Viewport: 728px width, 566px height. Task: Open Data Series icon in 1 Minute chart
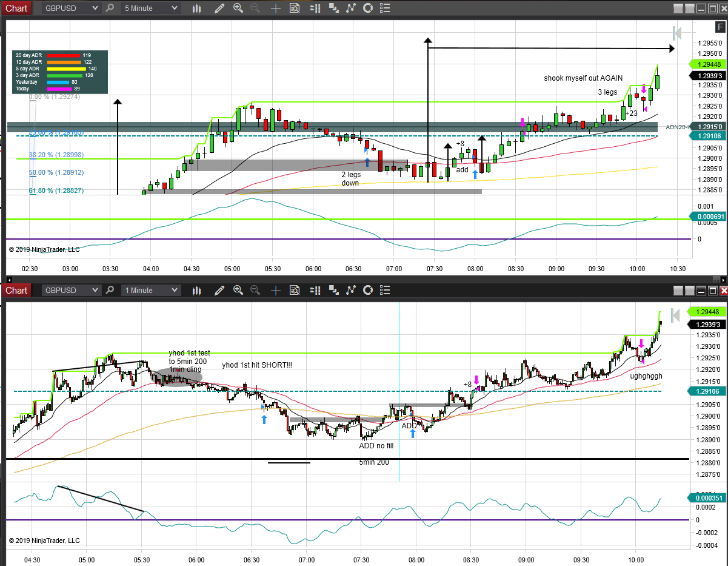[x=334, y=290]
